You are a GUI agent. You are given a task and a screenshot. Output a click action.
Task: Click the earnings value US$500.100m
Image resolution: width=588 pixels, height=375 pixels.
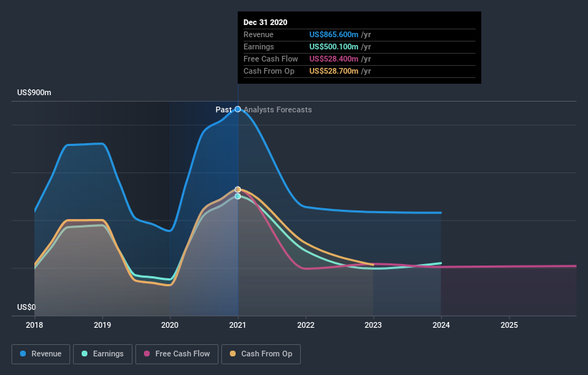[334, 47]
